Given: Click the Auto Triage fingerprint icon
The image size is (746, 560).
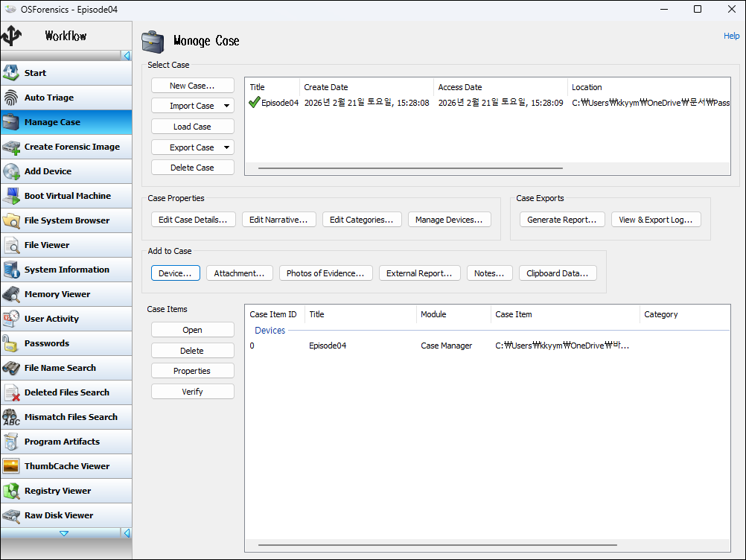Looking at the screenshot, I should click(x=11, y=98).
